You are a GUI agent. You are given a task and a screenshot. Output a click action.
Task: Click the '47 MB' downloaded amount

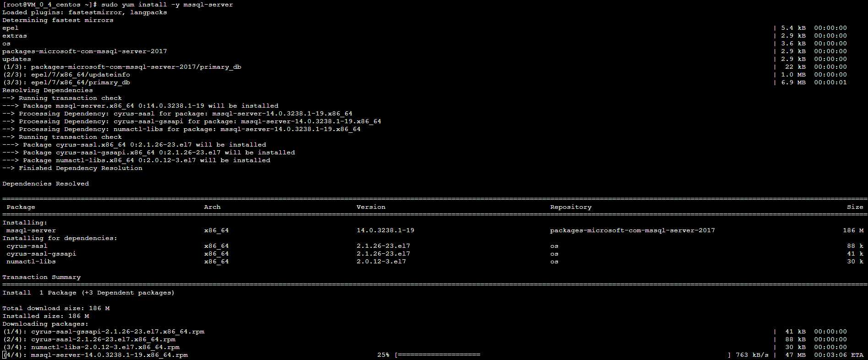[x=795, y=355]
